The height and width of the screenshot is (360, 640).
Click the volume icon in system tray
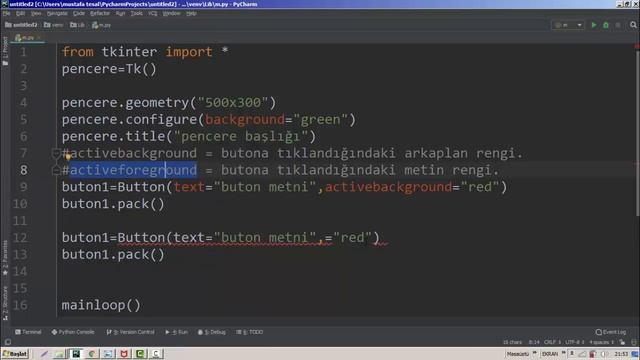point(604,354)
